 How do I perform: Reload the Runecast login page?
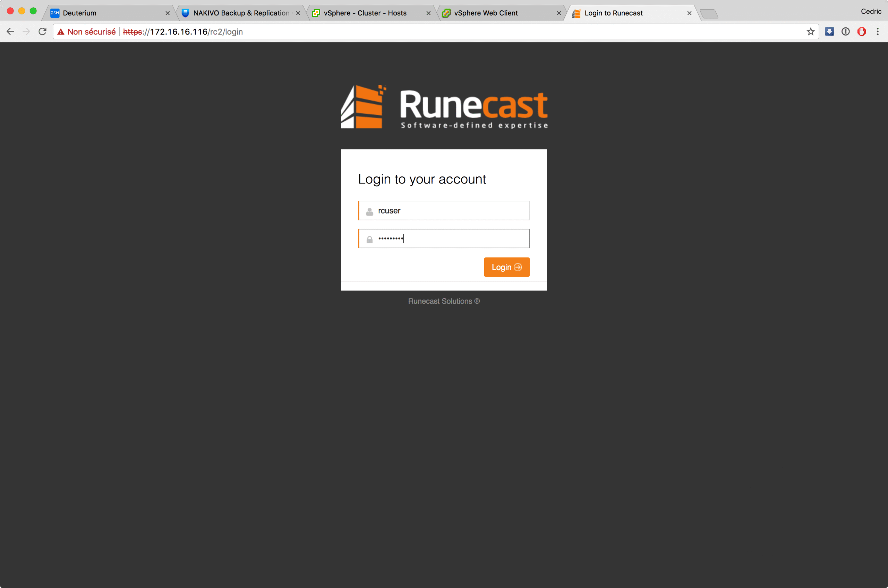pyautogui.click(x=42, y=32)
